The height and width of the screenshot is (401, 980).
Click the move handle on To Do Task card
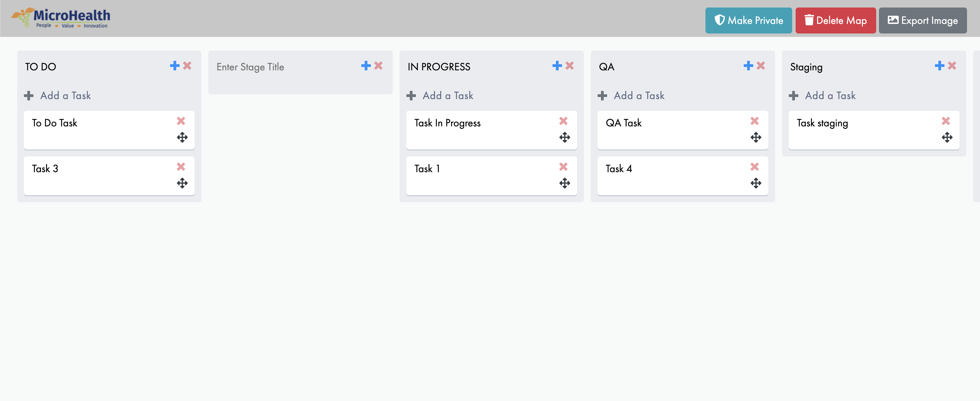(182, 138)
